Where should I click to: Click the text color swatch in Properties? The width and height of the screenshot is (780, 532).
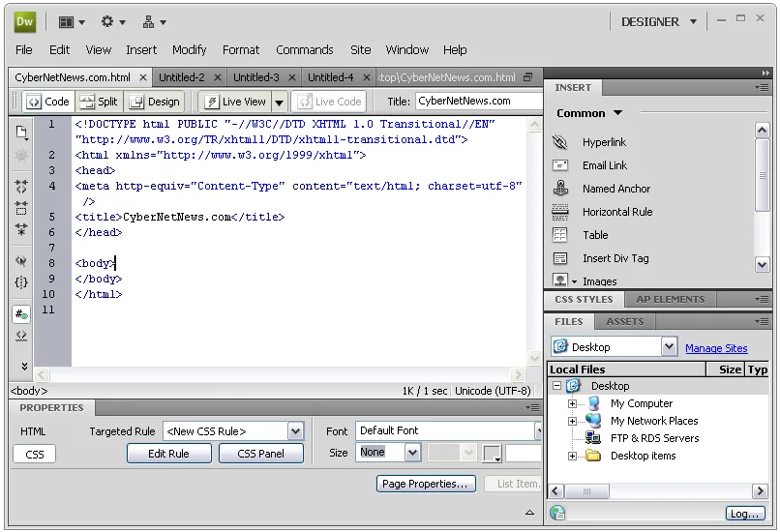492,453
